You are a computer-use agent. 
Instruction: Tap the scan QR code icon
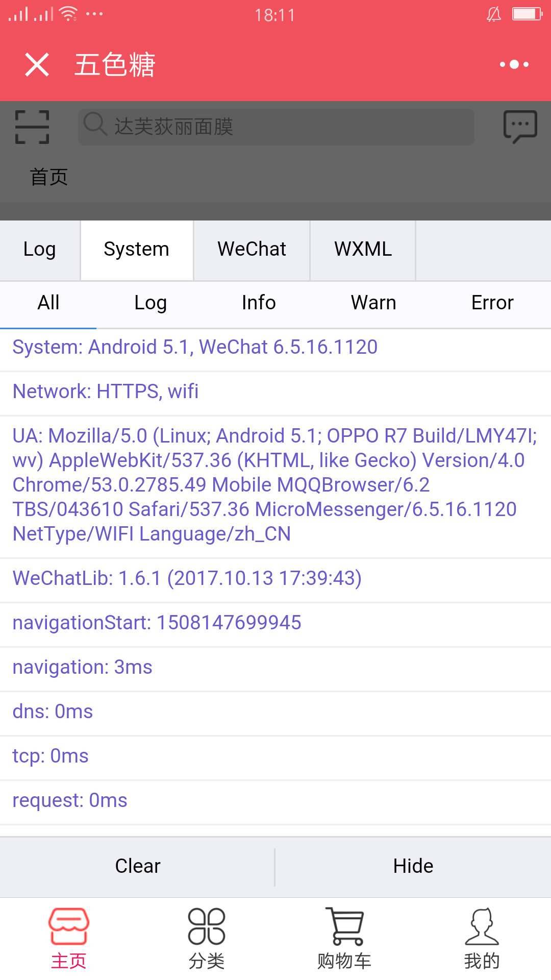tap(32, 127)
